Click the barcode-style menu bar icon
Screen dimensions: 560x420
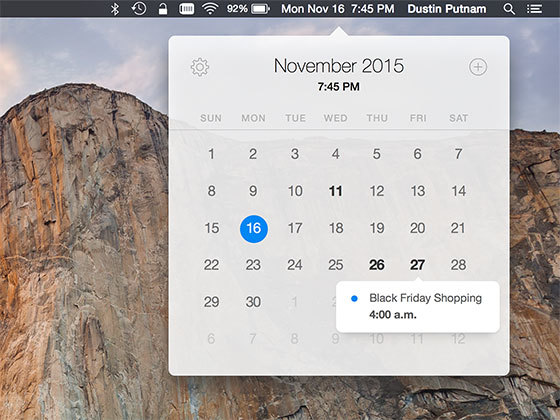186,9
